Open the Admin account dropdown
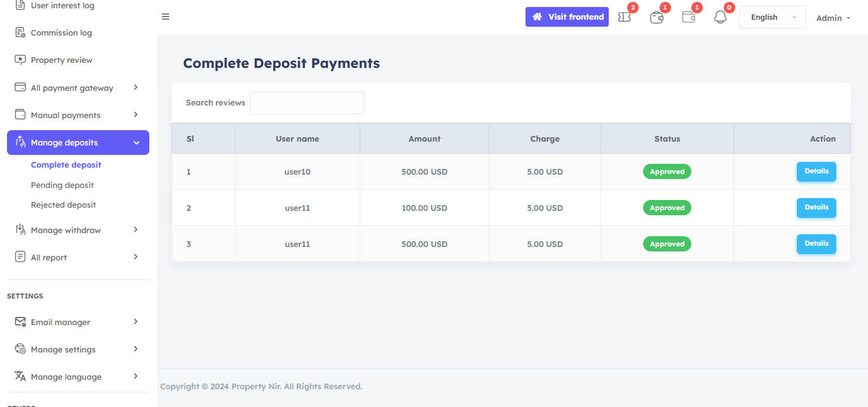Screen dimensions: 868x407 click(832, 18)
